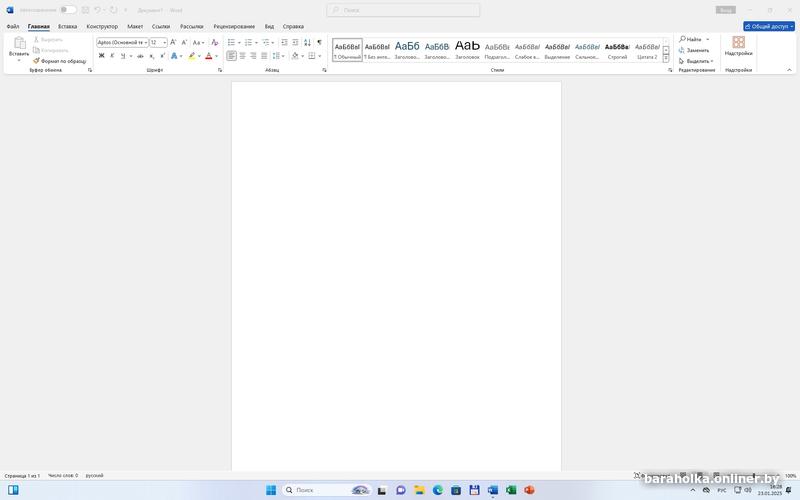Select align left in paragraph group
This screenshot has width=800, height=500.
(x=232, y=56)
